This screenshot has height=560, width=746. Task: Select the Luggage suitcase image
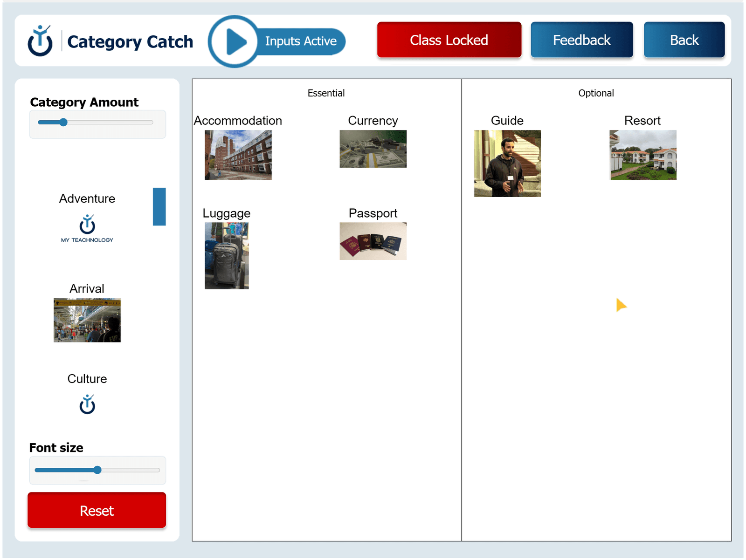pyautogui.click(x=227, y=256)
